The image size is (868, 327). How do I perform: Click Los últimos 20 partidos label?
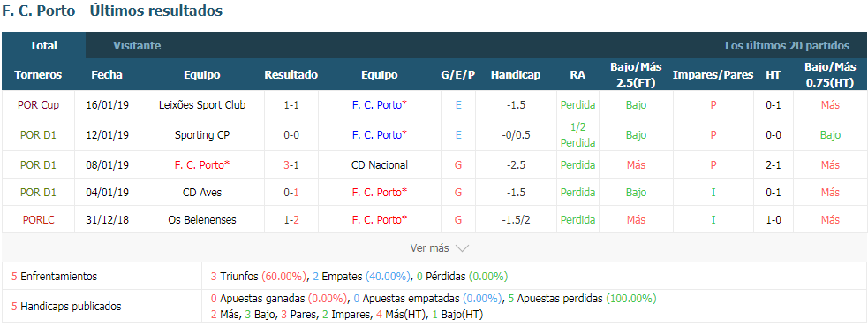pos(787,46)
